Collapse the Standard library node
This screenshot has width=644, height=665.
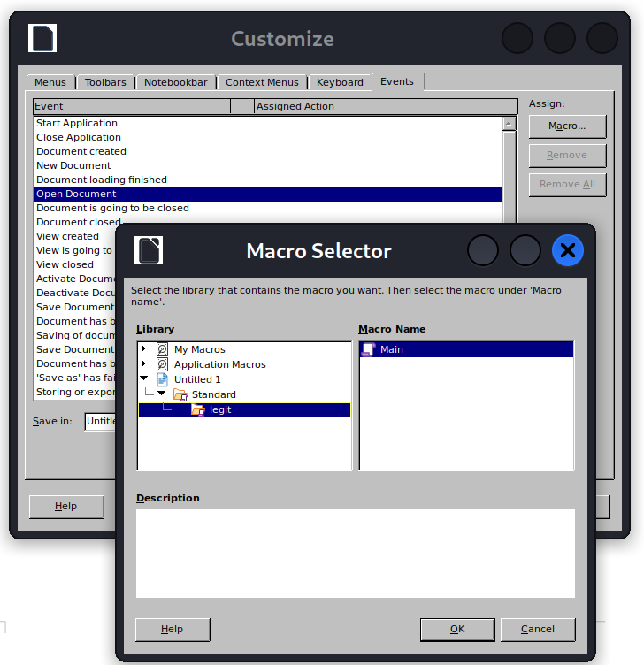tap(161, 394)
